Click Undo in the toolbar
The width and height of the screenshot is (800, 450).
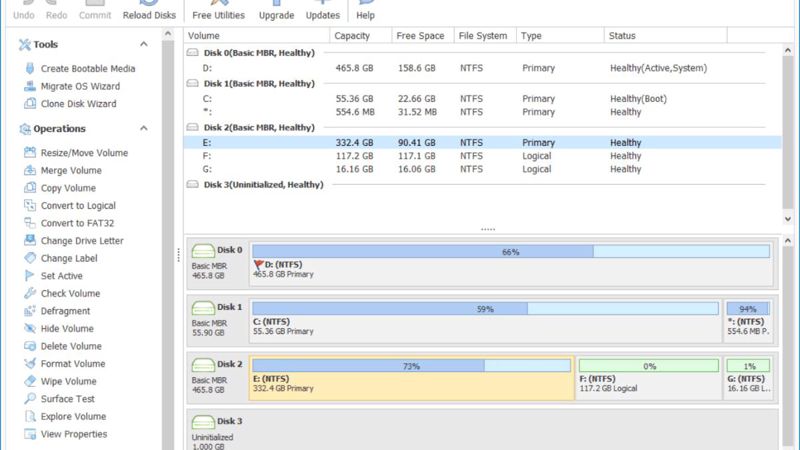(24, 10)
